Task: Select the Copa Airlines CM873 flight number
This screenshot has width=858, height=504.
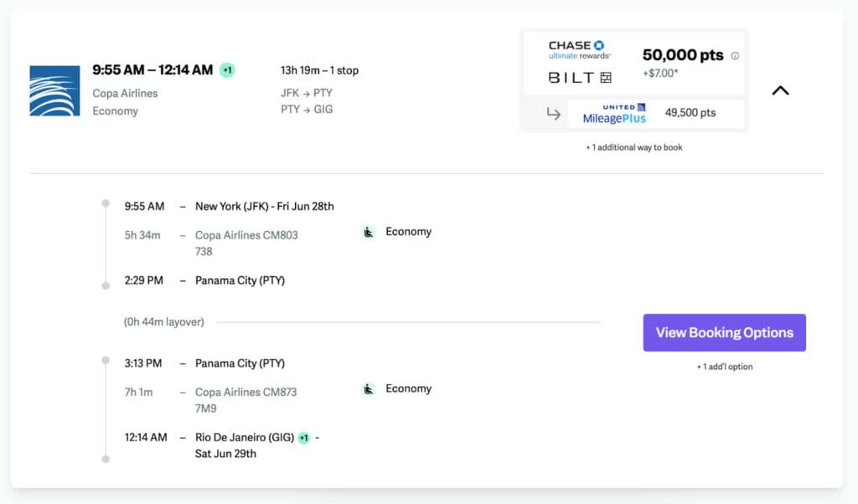Action: click(246, 392)
